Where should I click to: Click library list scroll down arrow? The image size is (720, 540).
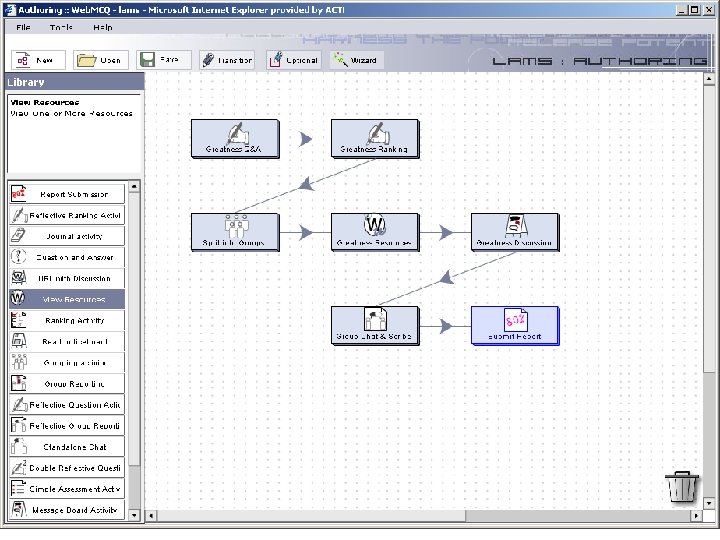[x=134, y=515]
